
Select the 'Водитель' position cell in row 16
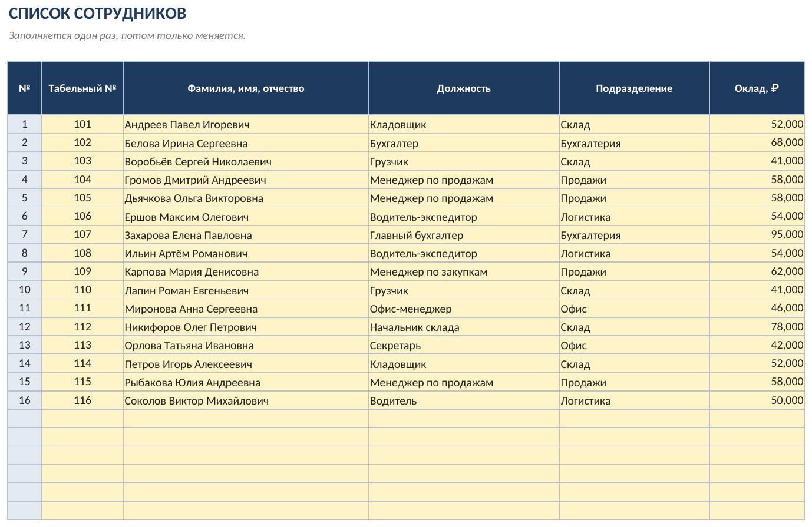pyautogui.click(x=464, y=400)
